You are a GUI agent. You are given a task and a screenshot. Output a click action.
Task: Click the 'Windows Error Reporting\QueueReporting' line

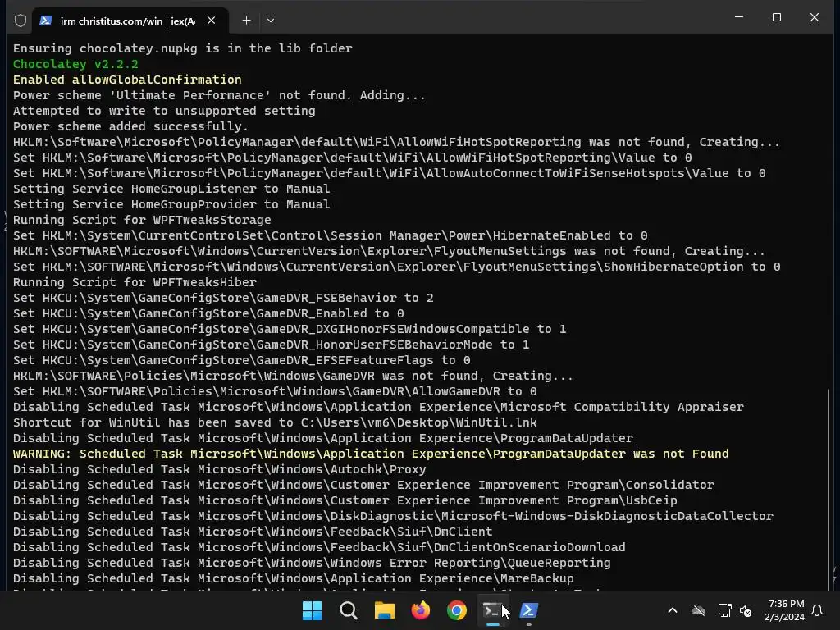[312, 563]
